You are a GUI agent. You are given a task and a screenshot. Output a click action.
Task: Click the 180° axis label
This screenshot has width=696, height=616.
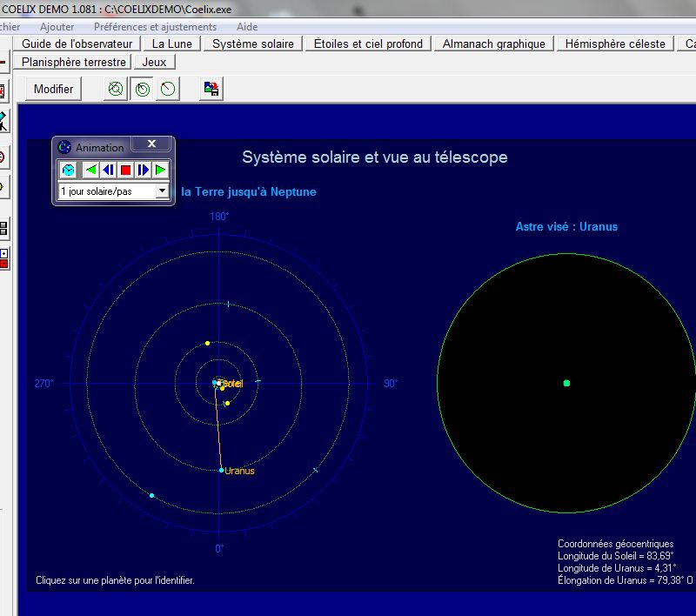pyautogui.click(x=219, y=216)
